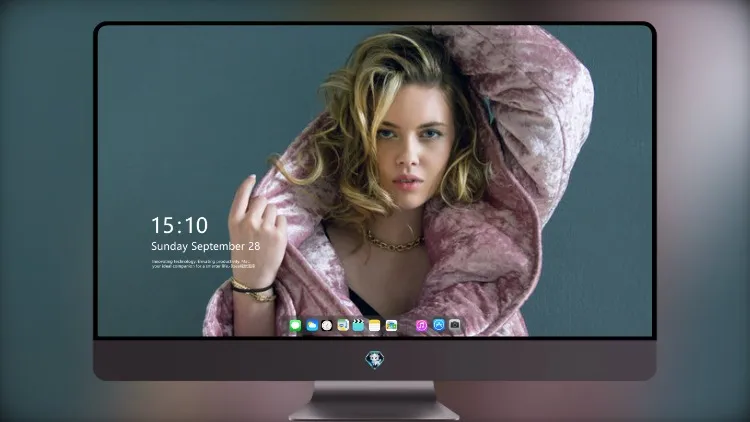Image resolution: width=750 pixels, height=422 pixels.
Task: Open the blue App Store icon
Action: (439, 325)
